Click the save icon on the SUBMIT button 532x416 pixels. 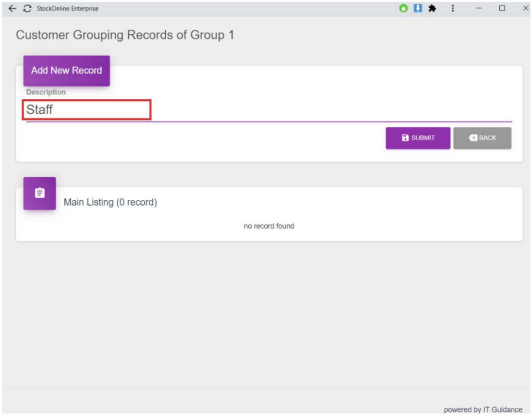pyautogui.click(x=405, y=138)
